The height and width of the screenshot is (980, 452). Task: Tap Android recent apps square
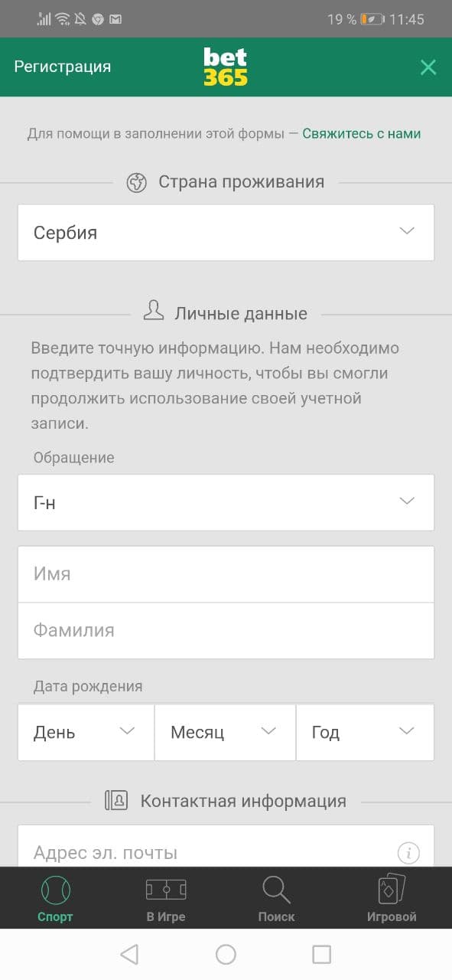[322, 954]
